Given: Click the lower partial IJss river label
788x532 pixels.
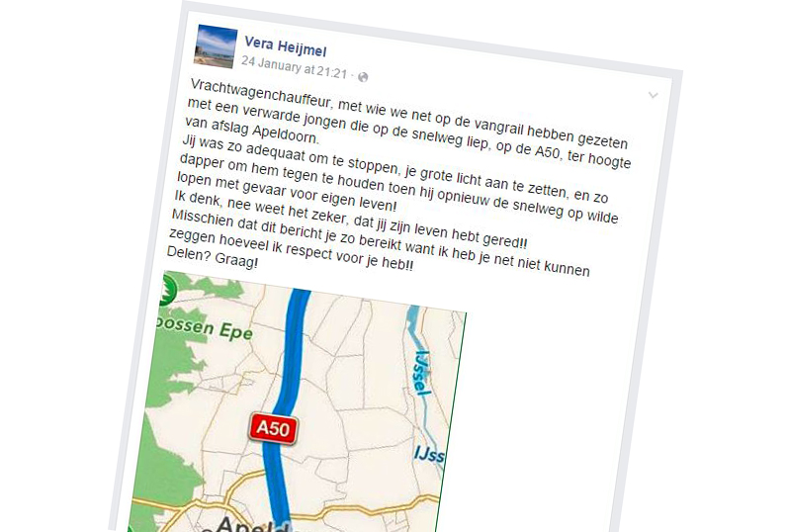Looking at the screenshot, I should tap(429, 454).
